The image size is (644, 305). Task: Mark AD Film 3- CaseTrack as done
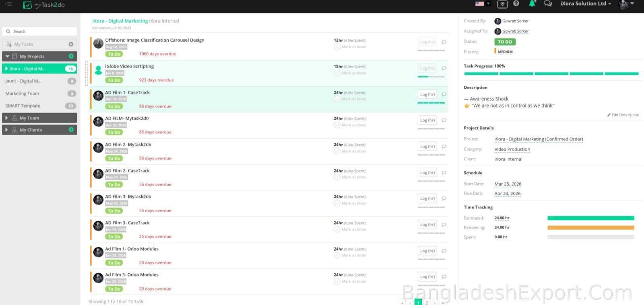[x=350, y=229]
